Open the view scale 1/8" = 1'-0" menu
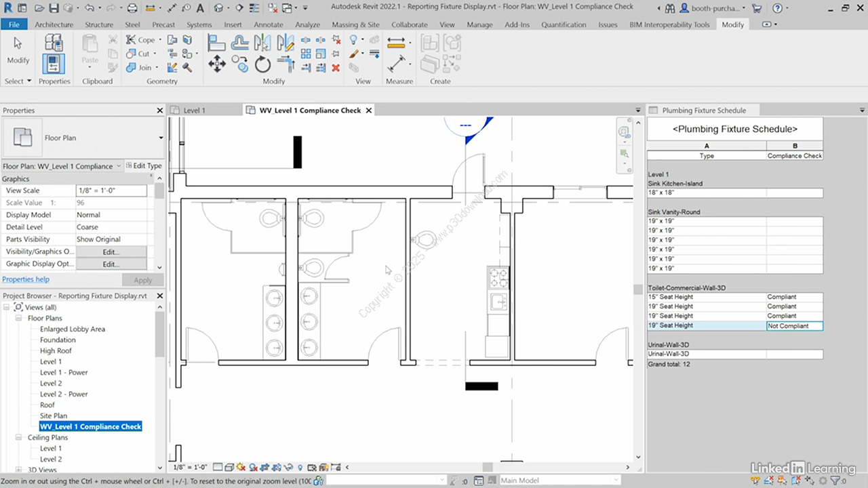868x488 pixels. 191,467
